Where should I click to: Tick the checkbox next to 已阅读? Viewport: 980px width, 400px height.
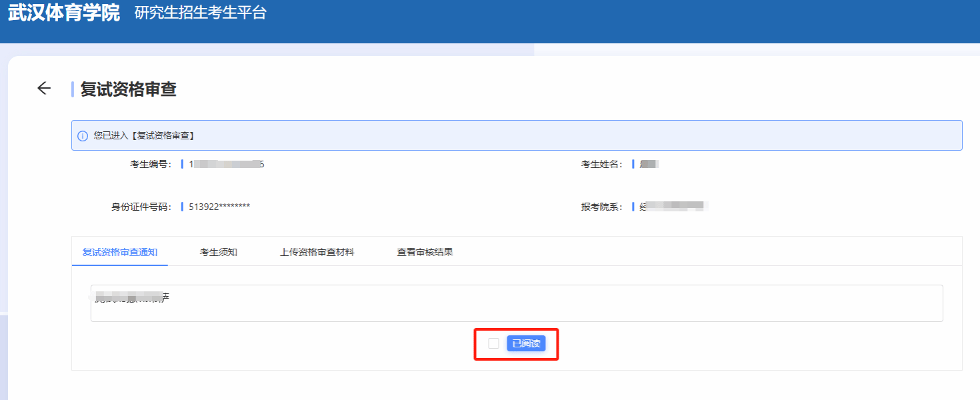click(x=493, y=343)
